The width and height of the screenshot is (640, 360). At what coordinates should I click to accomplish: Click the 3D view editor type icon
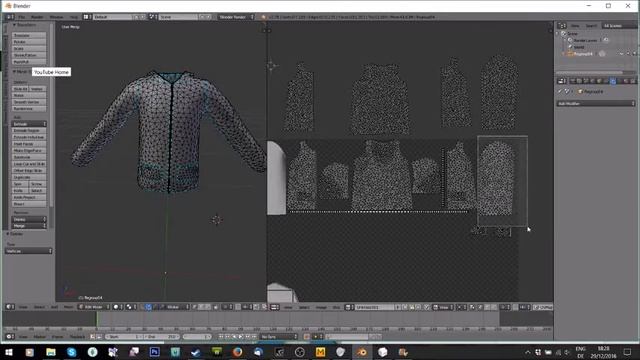[x=10, y=307]
